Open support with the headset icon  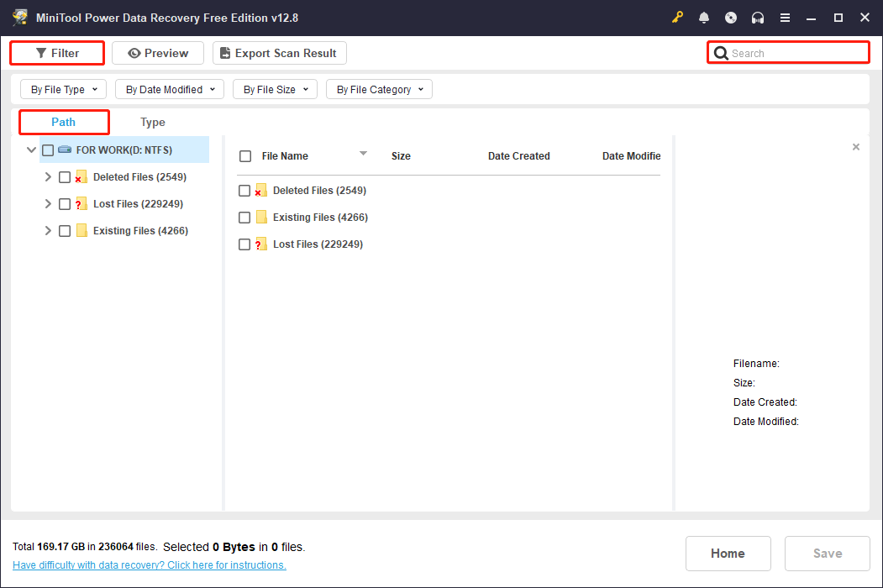point(757,17)
